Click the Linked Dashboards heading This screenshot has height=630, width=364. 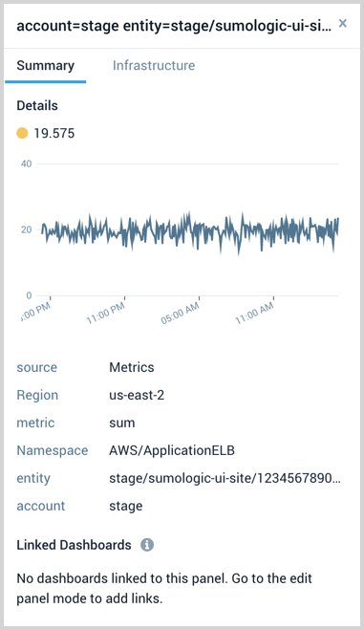click(x=74, y=545)
